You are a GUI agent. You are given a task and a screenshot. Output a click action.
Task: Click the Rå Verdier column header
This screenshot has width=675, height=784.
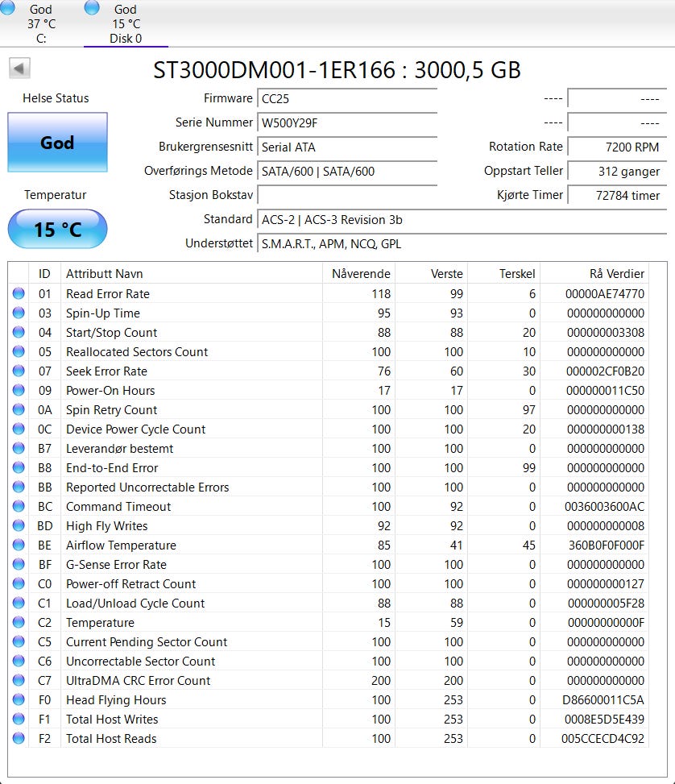coord(594,273)
